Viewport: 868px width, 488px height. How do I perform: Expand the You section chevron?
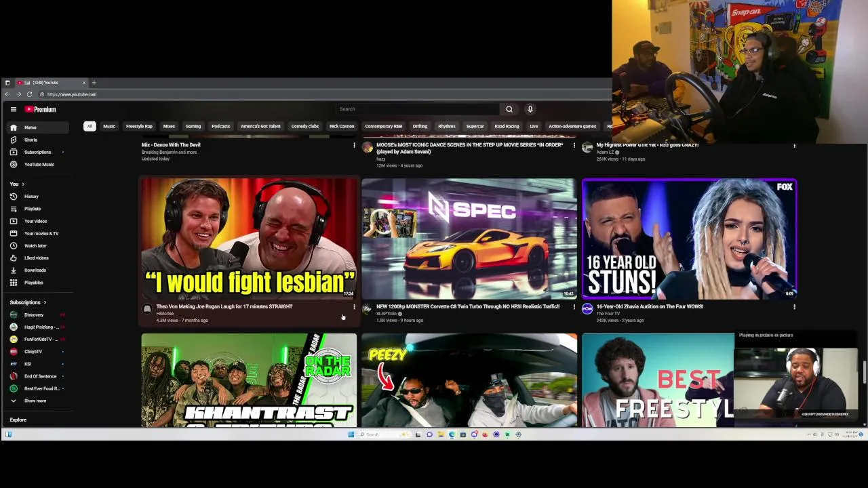tap(22, 184)
